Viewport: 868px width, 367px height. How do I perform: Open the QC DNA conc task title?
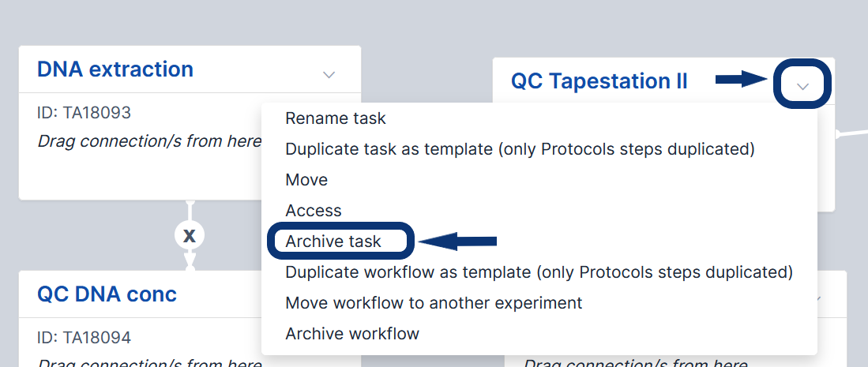click(x=107, y=294)
